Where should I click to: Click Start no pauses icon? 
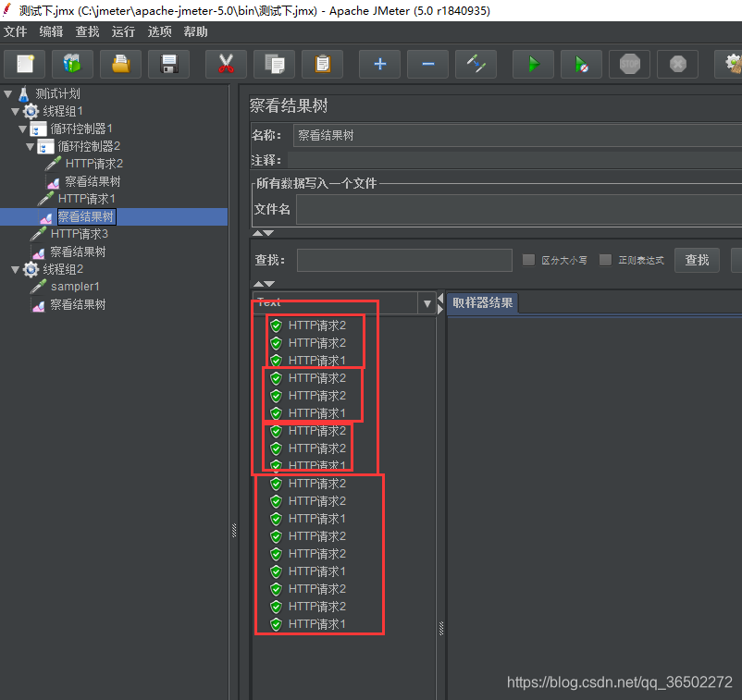coord(581,64)
